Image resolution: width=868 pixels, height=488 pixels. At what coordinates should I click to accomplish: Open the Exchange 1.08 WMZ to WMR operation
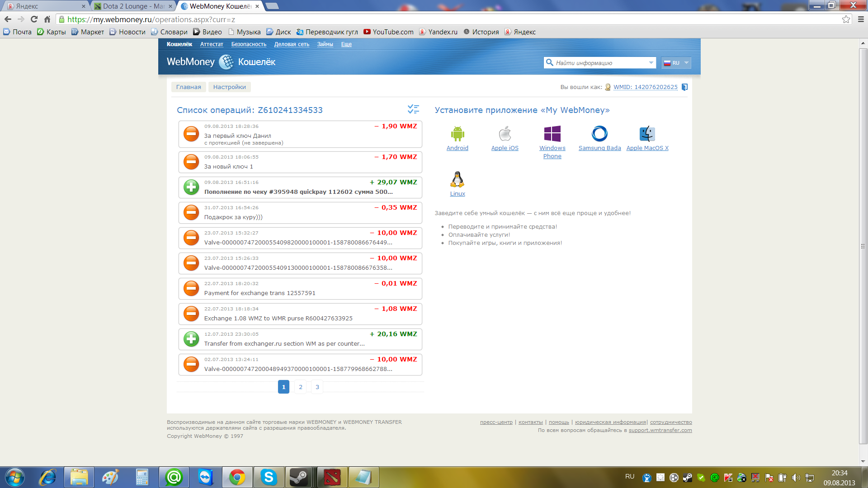click(x=300, y=314)
